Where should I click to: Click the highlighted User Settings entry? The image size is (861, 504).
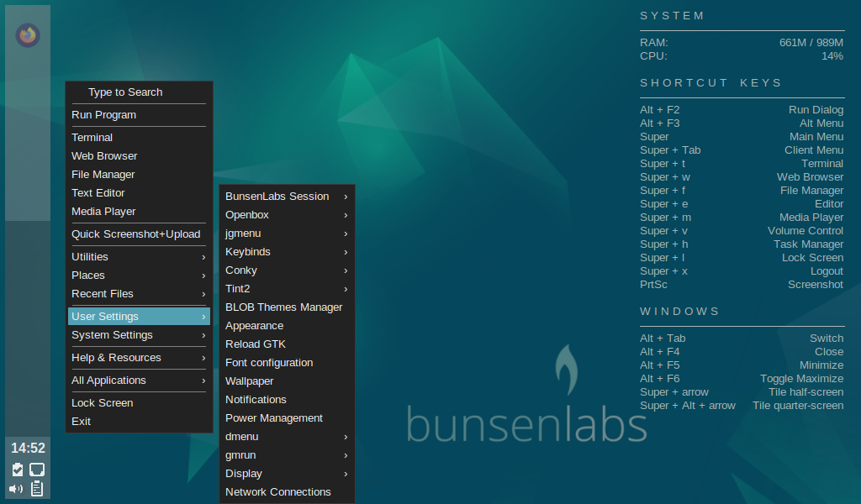coord(139,317)
